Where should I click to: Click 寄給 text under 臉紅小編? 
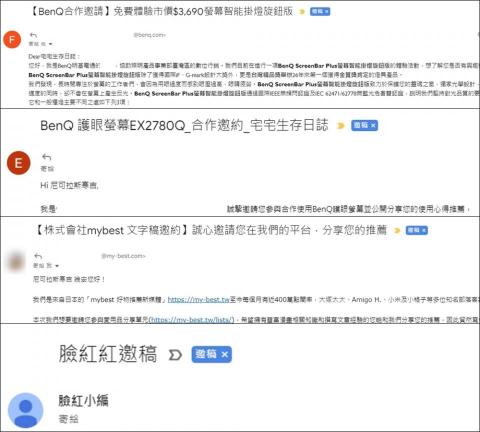(x=68, y=419)
